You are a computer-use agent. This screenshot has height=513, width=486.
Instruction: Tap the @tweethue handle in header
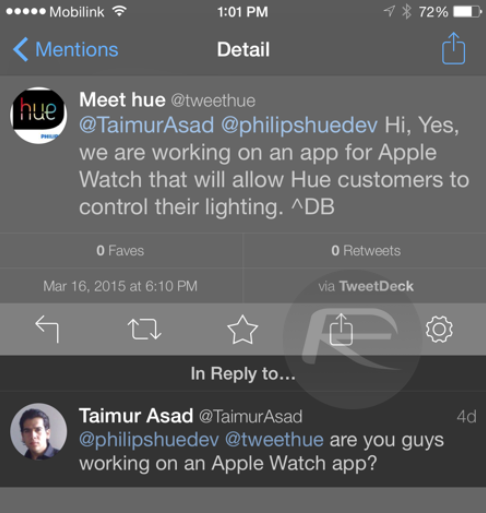(x=213, y=100)
